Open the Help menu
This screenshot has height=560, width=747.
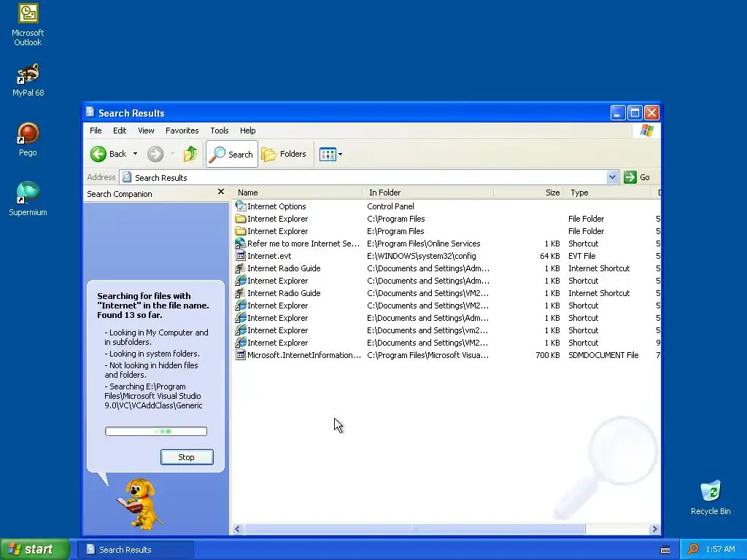click(x=247, y=131)
